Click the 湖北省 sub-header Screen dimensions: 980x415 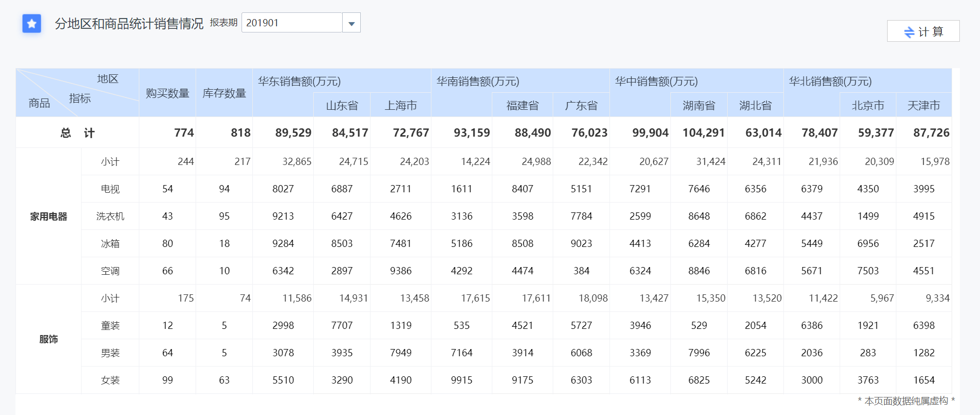coord(756,105)
